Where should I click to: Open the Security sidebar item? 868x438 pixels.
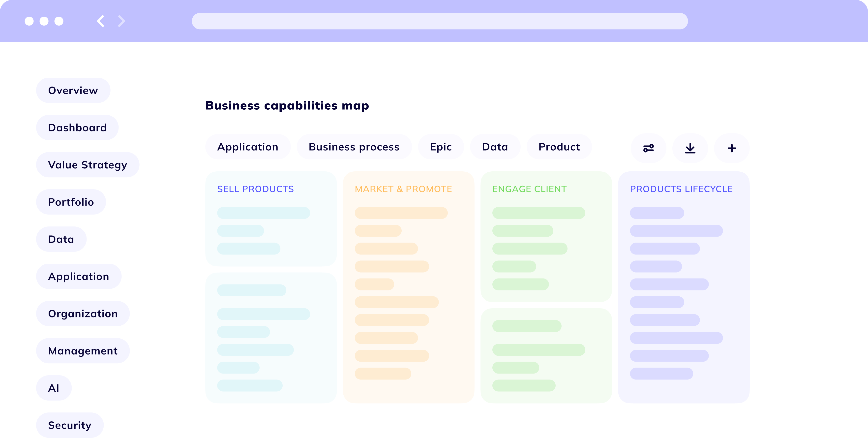pyautogui.click(x=70, y=425)
